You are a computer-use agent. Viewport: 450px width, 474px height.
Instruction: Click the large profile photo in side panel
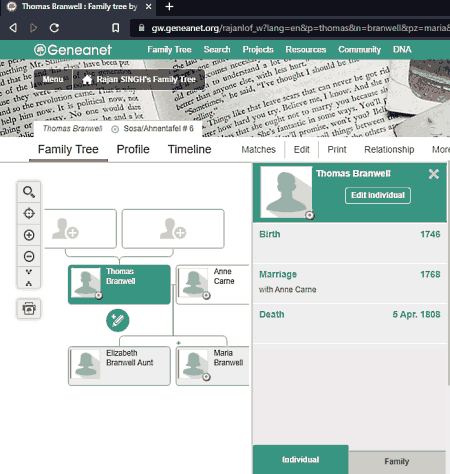point(286,192)
